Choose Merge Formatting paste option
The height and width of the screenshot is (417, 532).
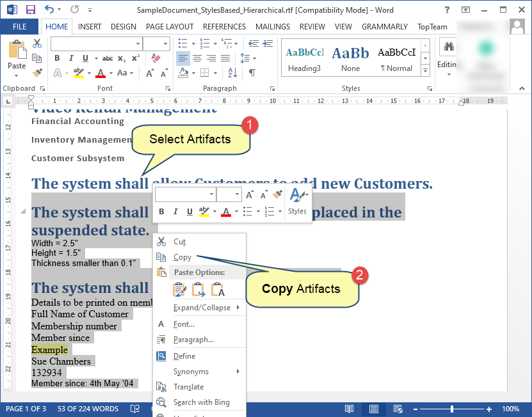198,290
